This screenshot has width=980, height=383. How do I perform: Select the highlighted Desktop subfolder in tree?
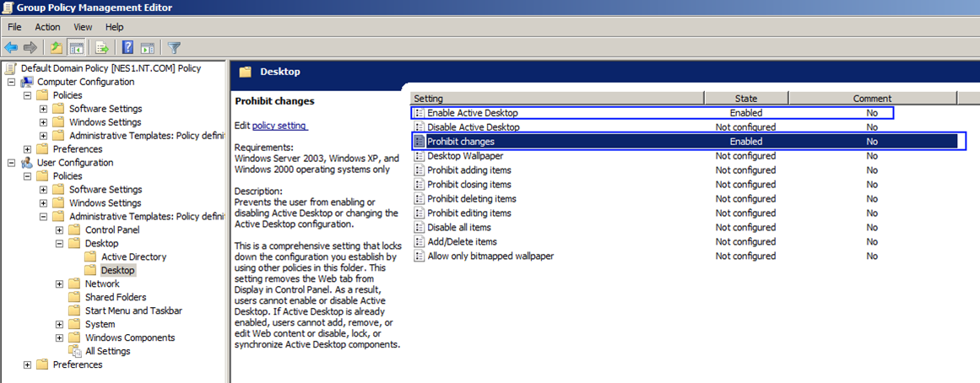(117, 271)
